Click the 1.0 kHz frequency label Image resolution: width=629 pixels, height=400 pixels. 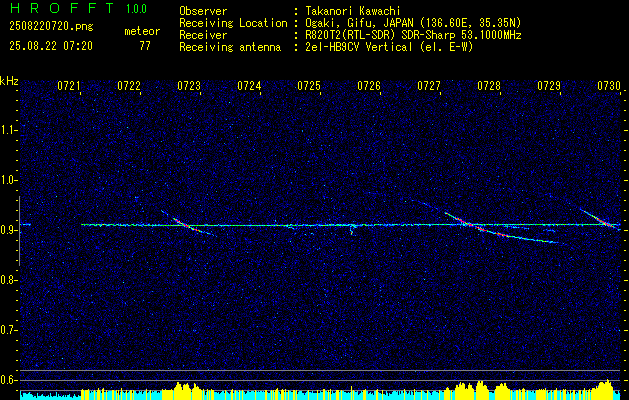click(7, 180)
